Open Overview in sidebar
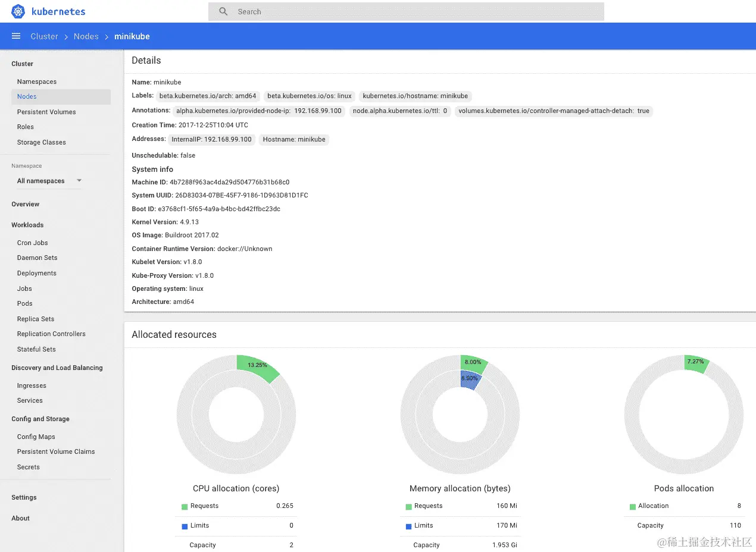 click(26, 204)
